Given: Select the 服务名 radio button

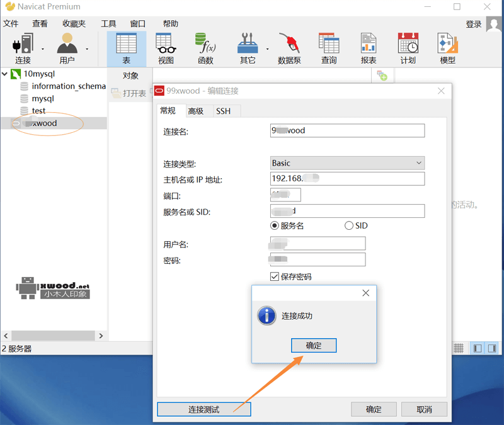Looking at the screenshot, I should (274, 225).
